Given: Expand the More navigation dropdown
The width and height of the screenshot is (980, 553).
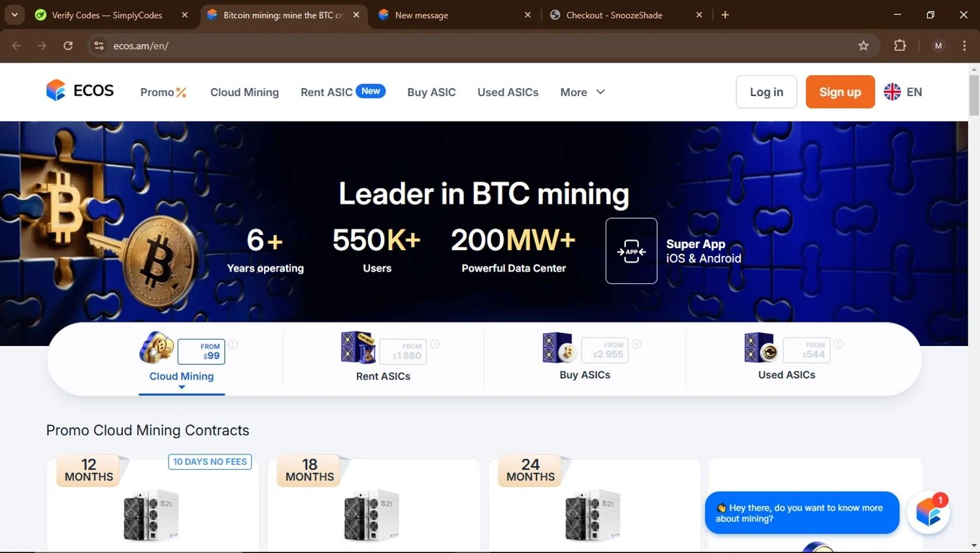Looking at the screenshot, I should [583, 92].
